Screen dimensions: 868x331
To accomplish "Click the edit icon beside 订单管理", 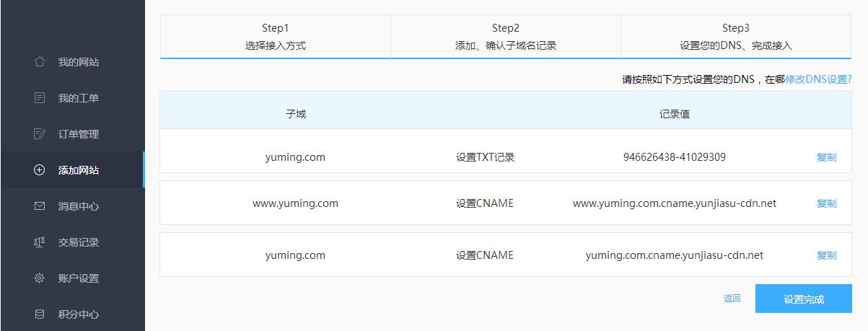I will tap(40, 134).
